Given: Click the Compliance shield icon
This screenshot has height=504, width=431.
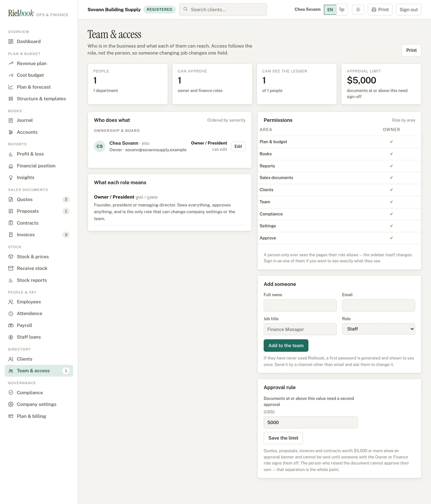Looking at the screenshot, I should coord(11,393).
